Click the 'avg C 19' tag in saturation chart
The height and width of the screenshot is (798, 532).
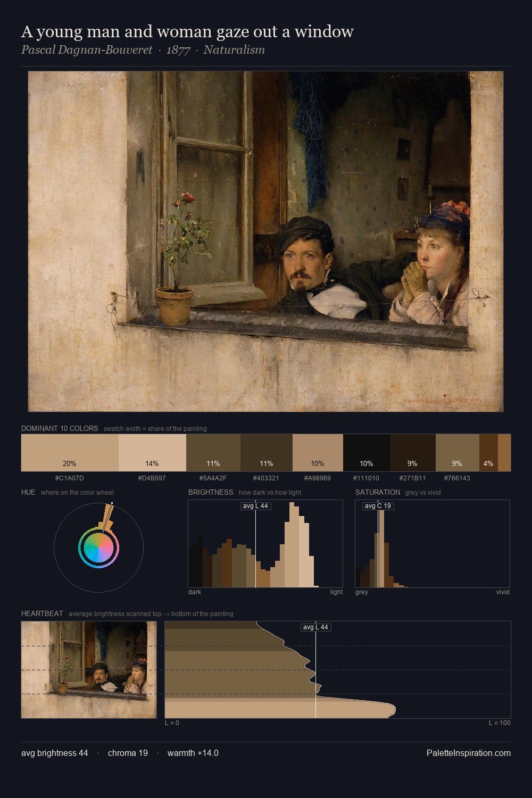click(x=378, y=506)
